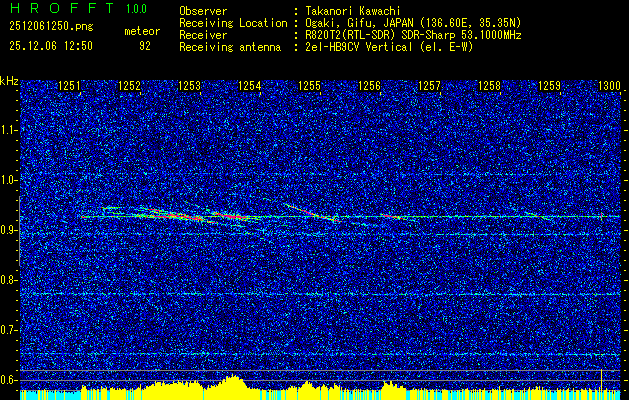This screenshot has width=629, height=400.
Task: Click the 'meteor' label
Action: [142, 31]
